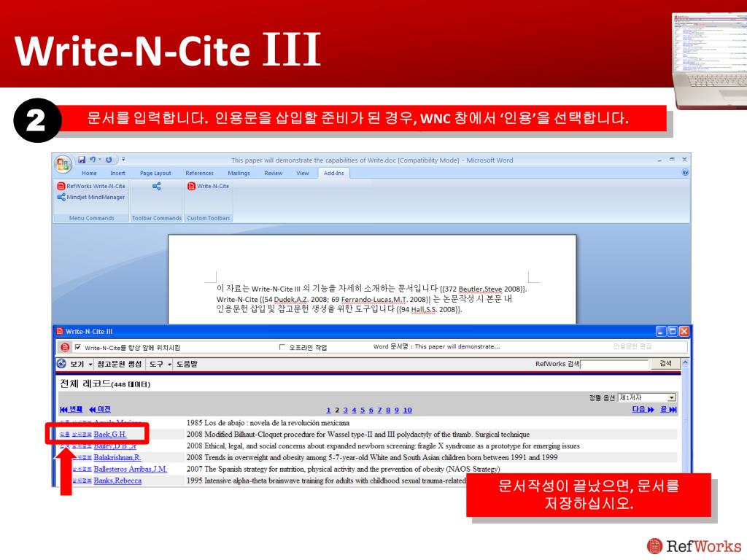Image resolution: width=747 pixels, height=560 pixels.
Task: Toggle the 'Write-N-Cite를 항상 앞에 위치시킴' checkbox
Action: click(x=77, y=347)
